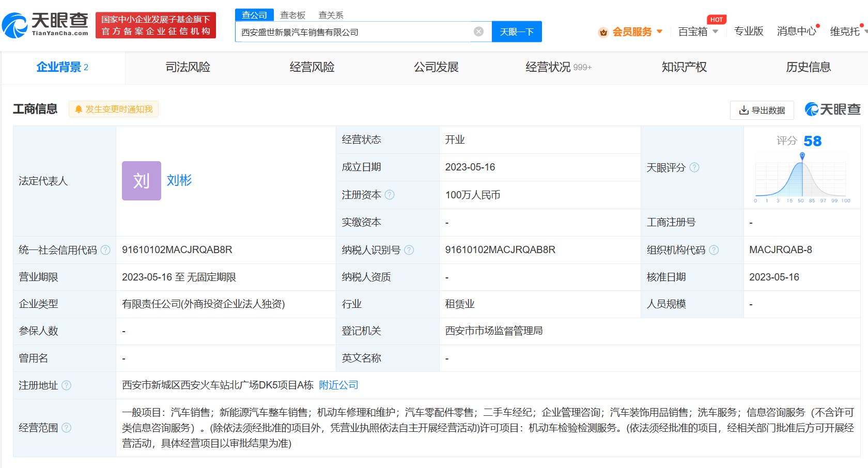Open help for 统一社会信用代码
The width and height of the screenshot is (868, 468).
click(x=105, y=250)
